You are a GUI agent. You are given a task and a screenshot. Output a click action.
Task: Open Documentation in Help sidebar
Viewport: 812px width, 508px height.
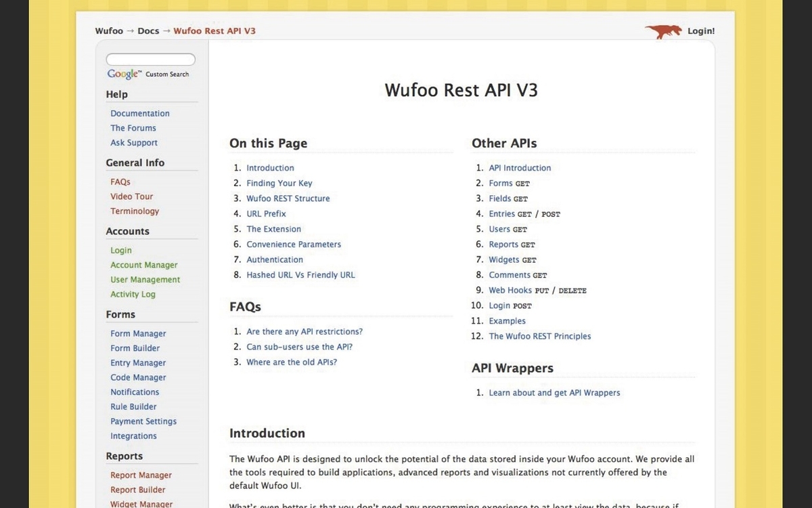(140, 114)
